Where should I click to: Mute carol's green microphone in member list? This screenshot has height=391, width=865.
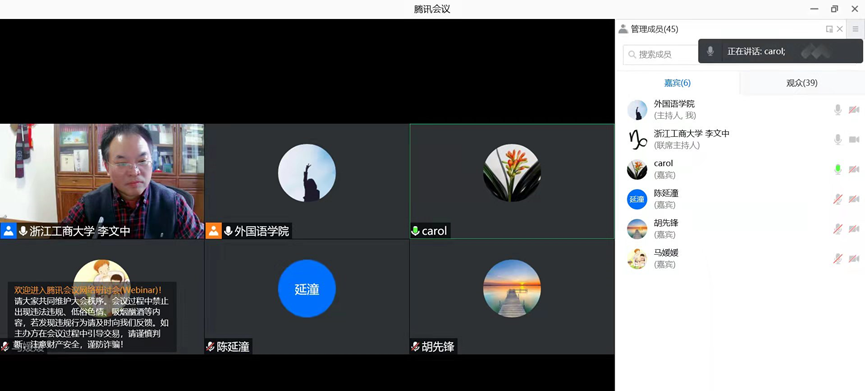837,169
